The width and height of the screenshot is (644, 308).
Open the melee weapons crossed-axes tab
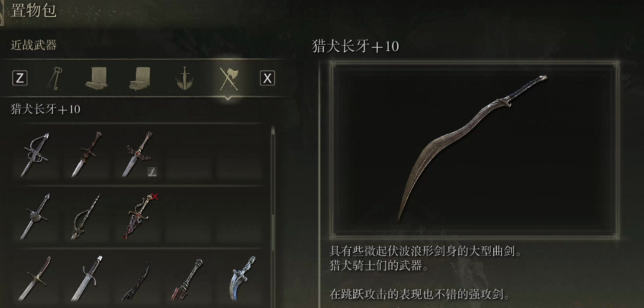[x=228, y=78]
